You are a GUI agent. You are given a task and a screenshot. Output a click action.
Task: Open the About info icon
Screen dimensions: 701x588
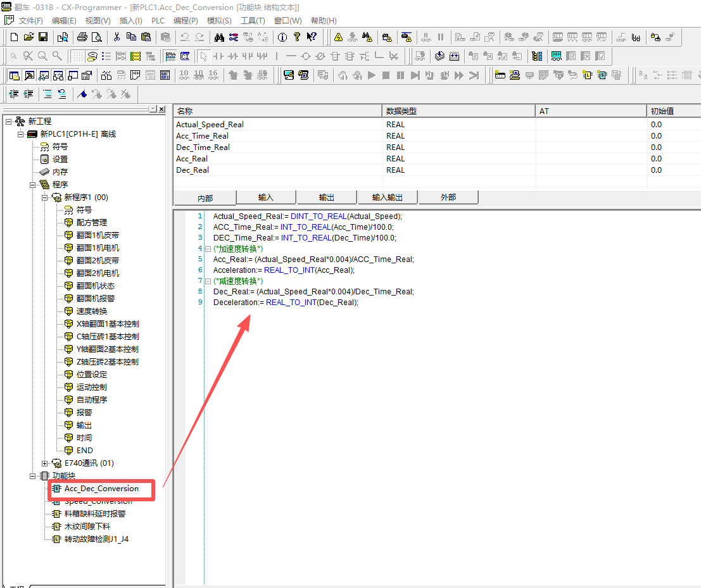coord(282,37)
